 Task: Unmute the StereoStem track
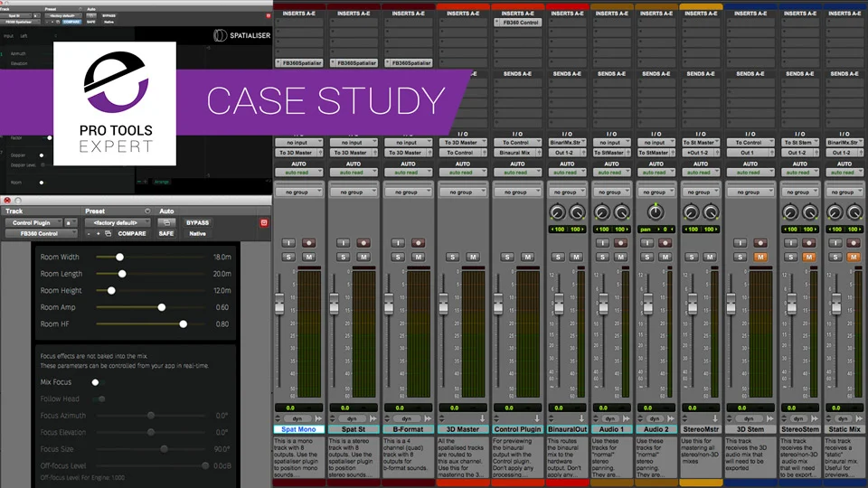[x=808, y=257]
